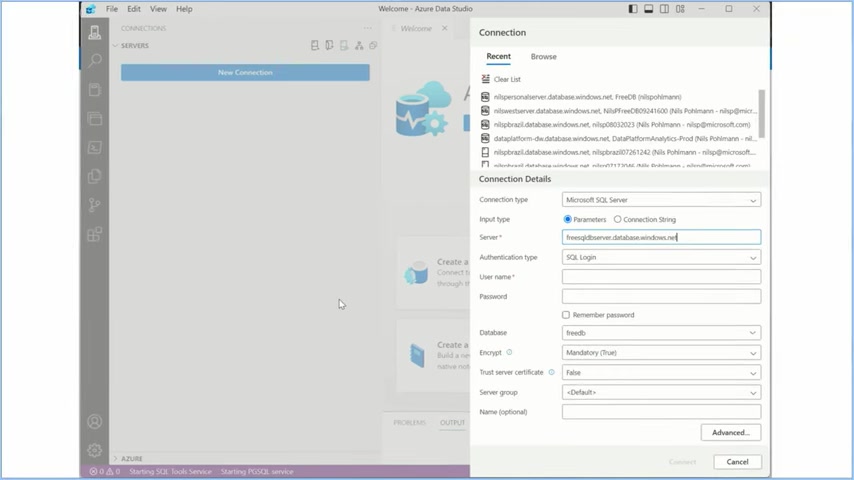Image resolution: width=854 pixels, height=480 pixels.
Task: Click the New Connection button
Action: (x=245, y=72)
